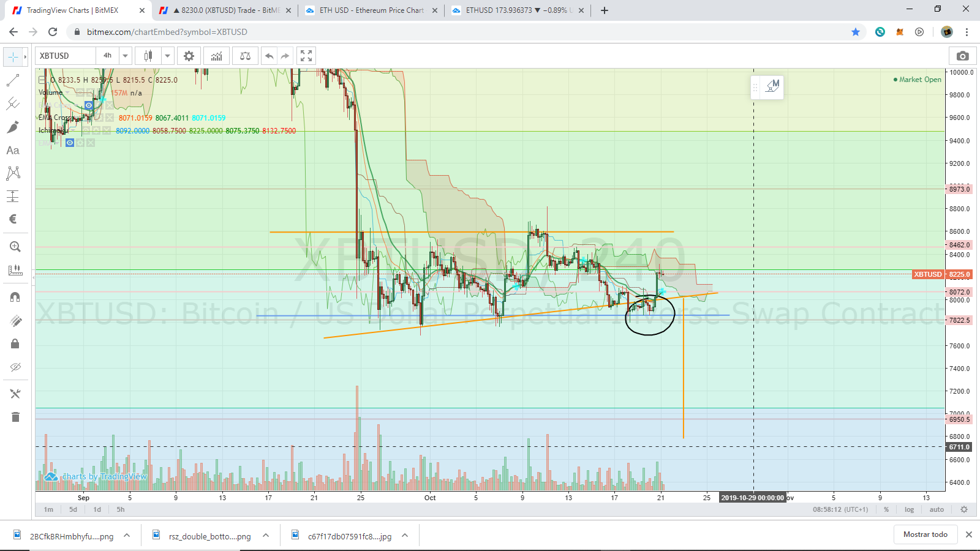Viewport: 980px width, 551px height.
Task: Toggle the lock all drawings padlock
Action: 15,343
